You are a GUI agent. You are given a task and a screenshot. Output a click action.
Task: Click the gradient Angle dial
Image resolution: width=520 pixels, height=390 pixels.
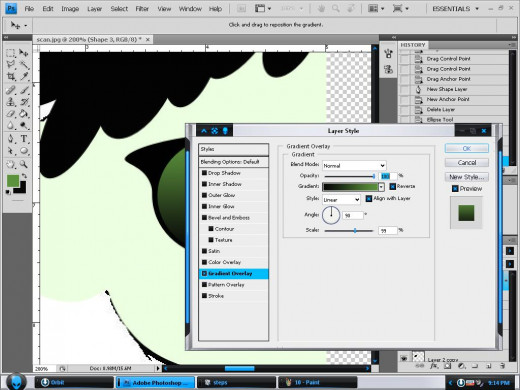point(331,215)
